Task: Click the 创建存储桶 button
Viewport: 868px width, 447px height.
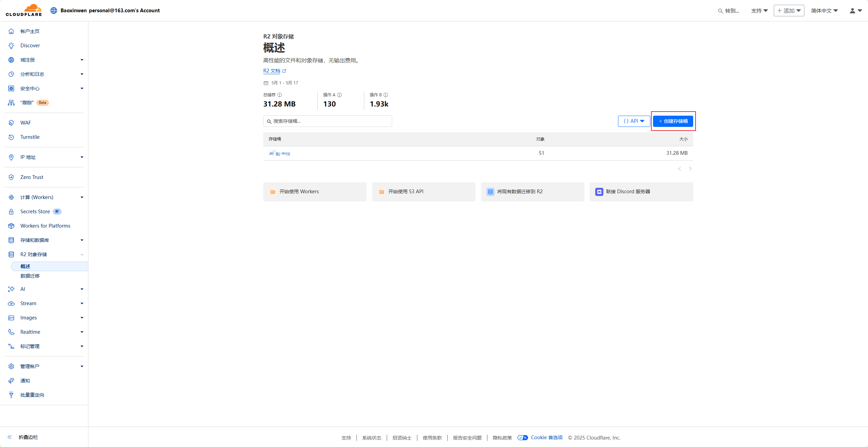Action: click(673, 121)
